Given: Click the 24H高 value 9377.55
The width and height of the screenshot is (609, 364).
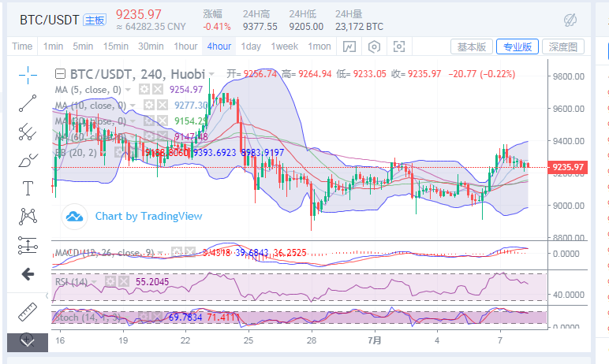Looking at the screenshot, I should pyautogui.click(x=260, y=27).
